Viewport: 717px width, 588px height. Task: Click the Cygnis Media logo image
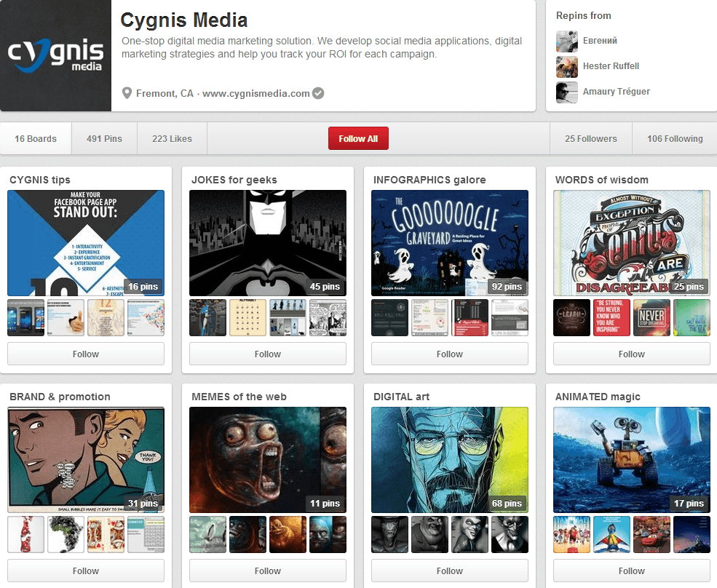click(55, 55)
